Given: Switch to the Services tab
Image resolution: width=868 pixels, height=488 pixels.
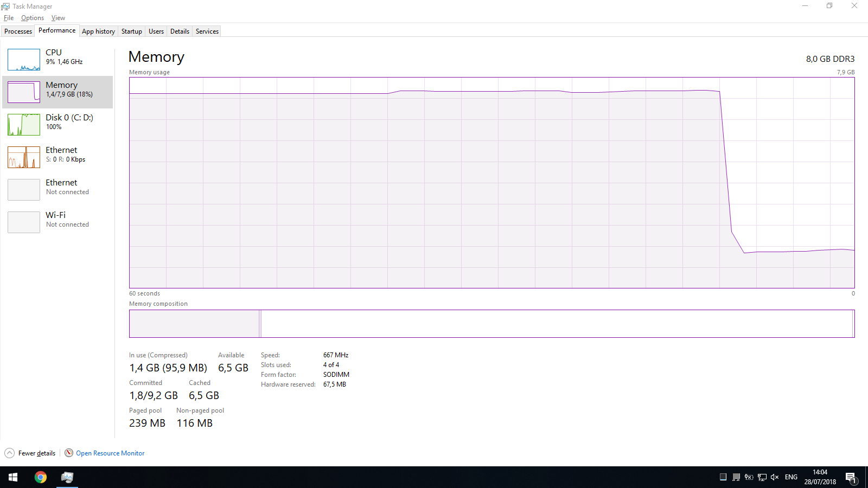Looking at the screenshot, I should pos(206,31).
